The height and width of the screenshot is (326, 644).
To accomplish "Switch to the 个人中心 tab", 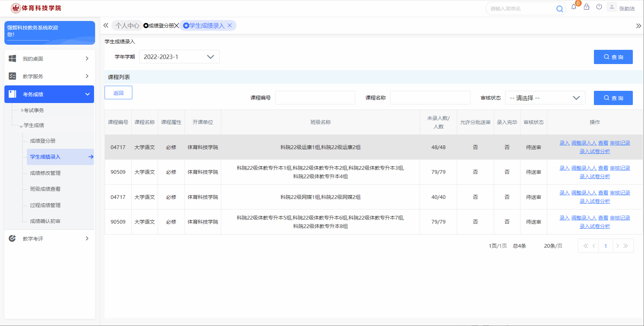I will pyautogui.click(x=127, y=26).
